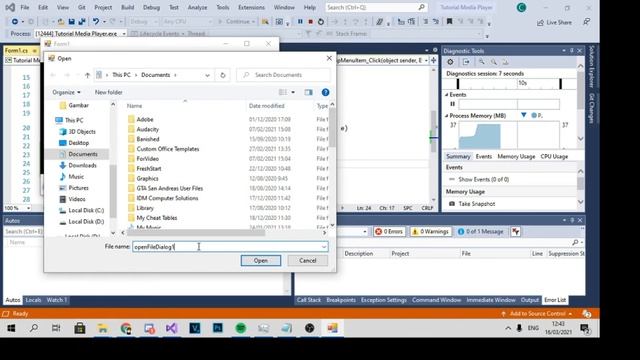Screen dimensions: 640x360
Task: Open the Debug menu
Action: click(151, 7)
